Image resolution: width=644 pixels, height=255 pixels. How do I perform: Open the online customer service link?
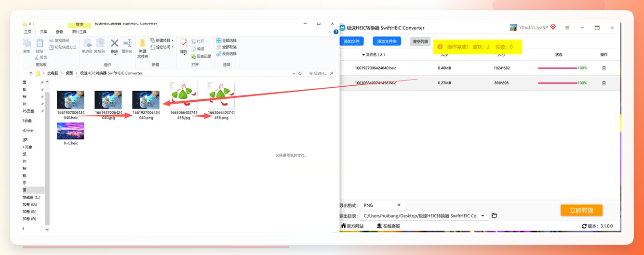389,226
